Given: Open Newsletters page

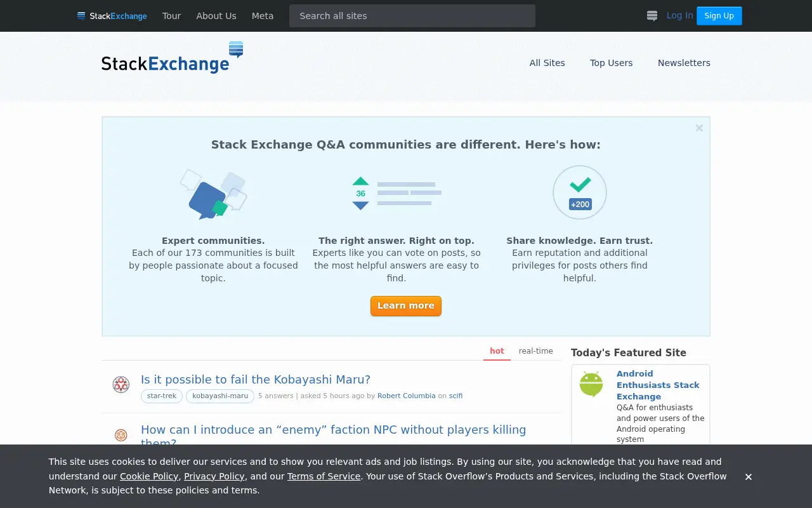Looking at the screenshot, I should (x=684, y=63).
